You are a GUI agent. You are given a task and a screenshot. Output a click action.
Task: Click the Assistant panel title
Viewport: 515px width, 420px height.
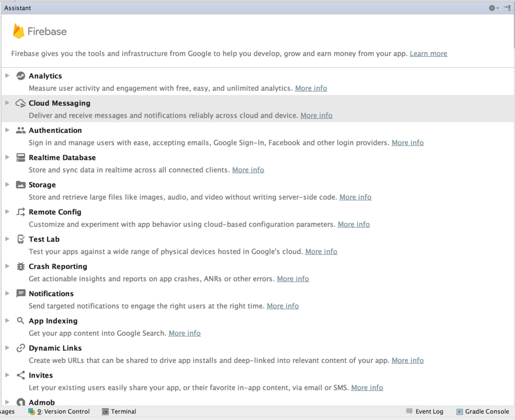pyautogui.click(x=17, y=8)
